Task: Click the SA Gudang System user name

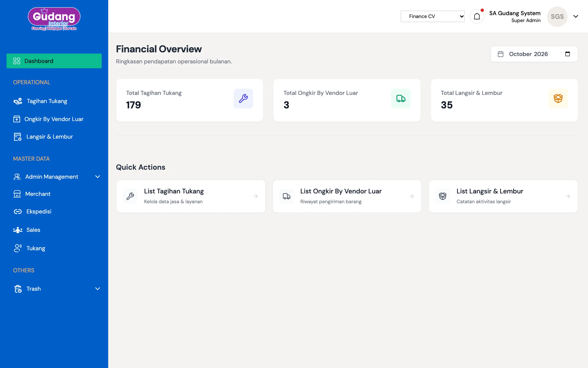Action: coord(515,13)
